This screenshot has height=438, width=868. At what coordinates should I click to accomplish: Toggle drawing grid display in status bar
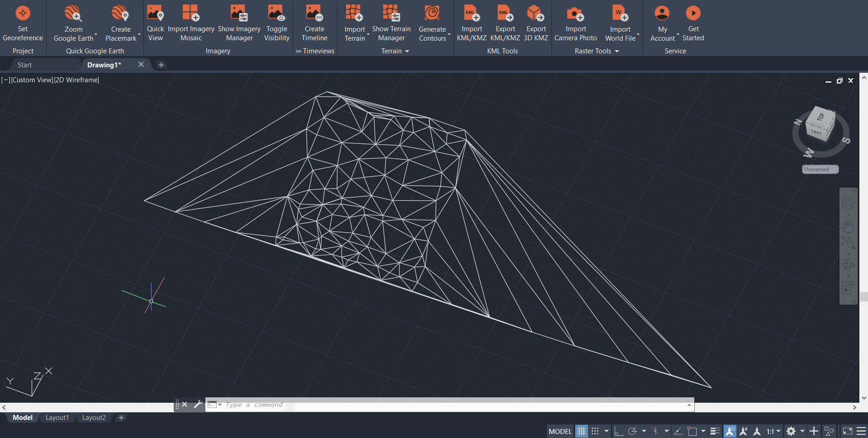[581, 431]
